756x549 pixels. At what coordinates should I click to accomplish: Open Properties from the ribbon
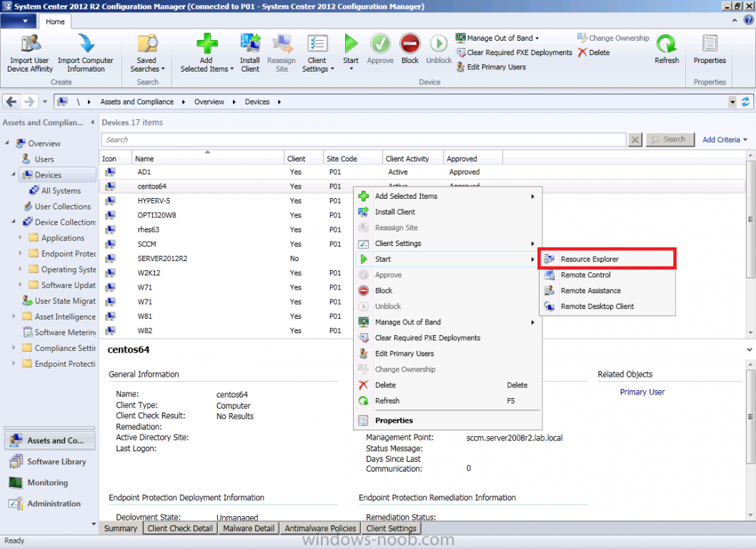[710, 48]
